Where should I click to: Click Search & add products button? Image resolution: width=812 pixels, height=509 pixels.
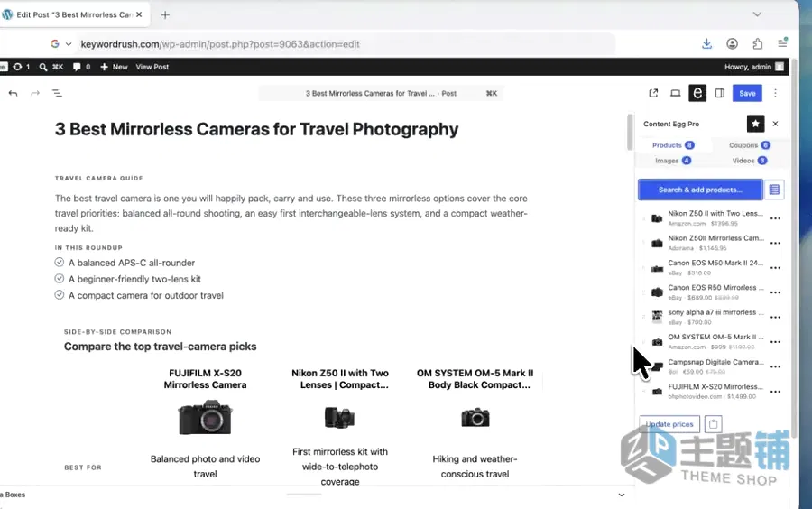click(x=700, y=190)
